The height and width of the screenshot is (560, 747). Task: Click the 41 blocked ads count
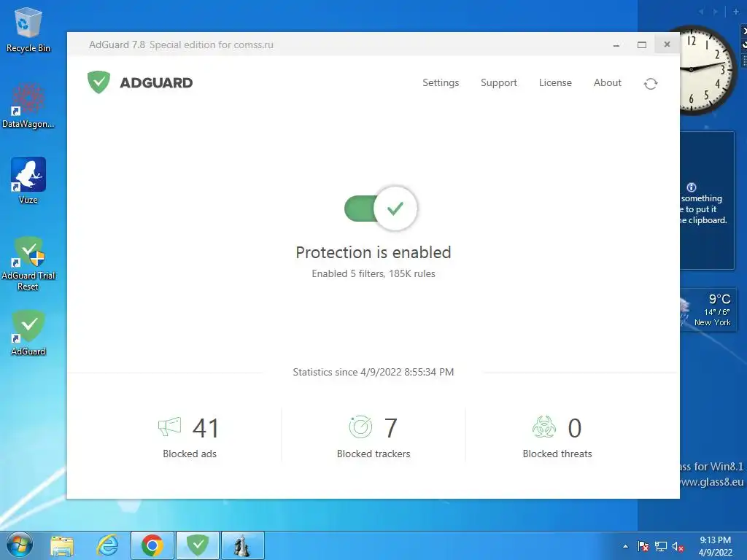tap(205, 428)
